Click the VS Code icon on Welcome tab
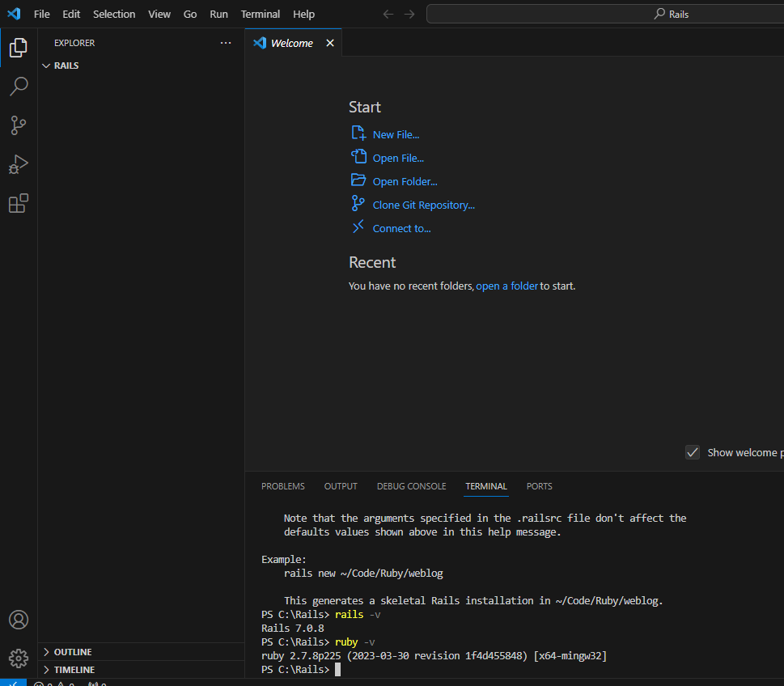784x686 pixels. click(x=260, y=43)
